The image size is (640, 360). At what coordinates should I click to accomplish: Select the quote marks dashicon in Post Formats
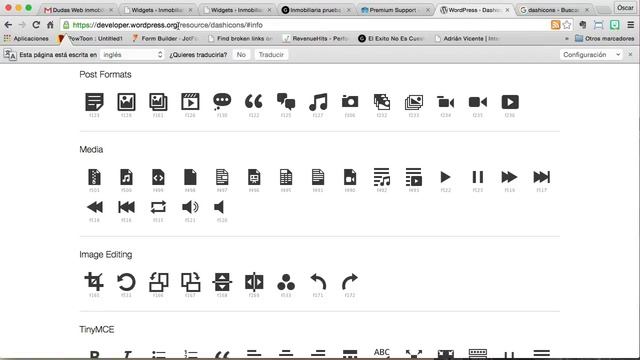[x=254, y=102]
